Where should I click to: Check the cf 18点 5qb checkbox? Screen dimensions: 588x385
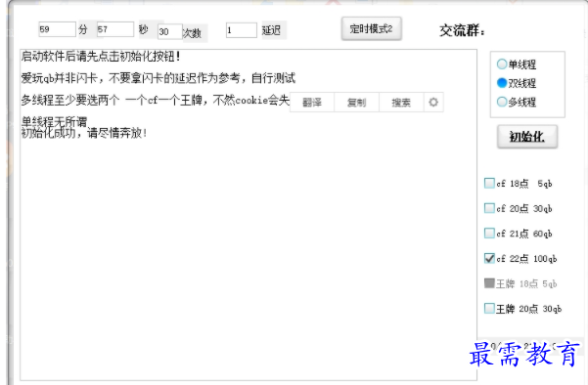(489, 183)
